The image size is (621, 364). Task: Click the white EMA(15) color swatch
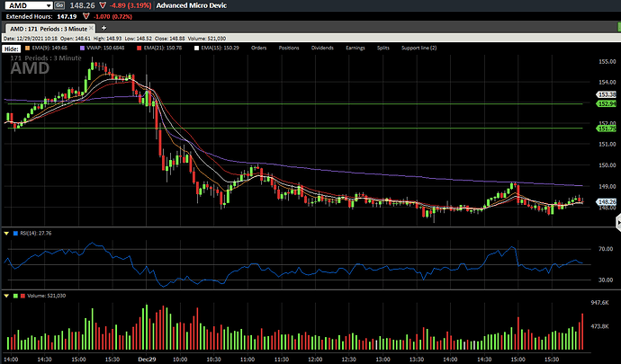(196, 48)
